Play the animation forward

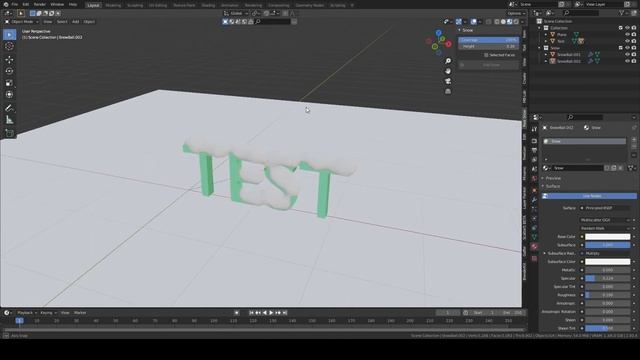tap(271, 313)
